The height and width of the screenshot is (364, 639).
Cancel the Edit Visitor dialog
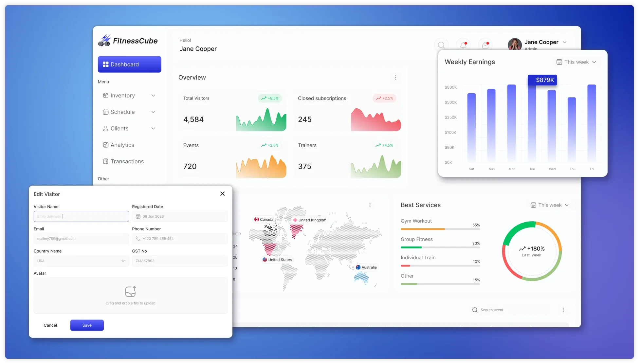(50, 325)
